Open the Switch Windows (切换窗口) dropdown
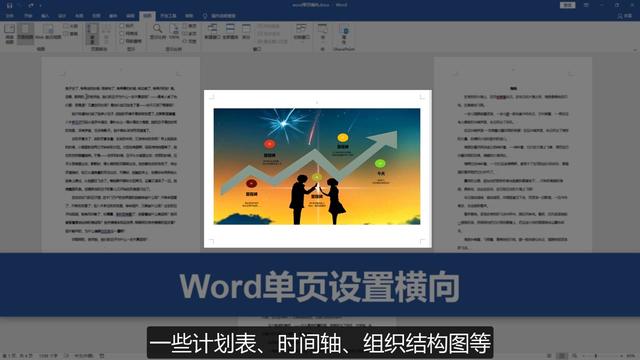Screen dimensions: 640x360 301,32
